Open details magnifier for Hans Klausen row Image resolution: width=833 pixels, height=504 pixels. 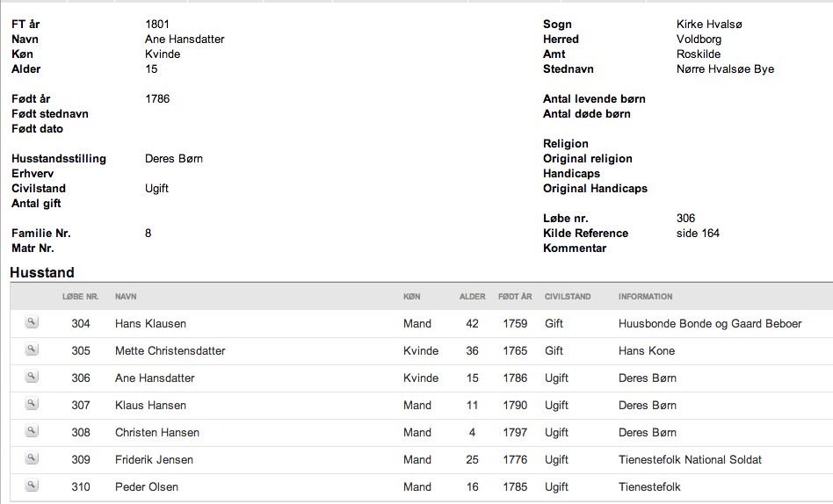pos(32,322)
